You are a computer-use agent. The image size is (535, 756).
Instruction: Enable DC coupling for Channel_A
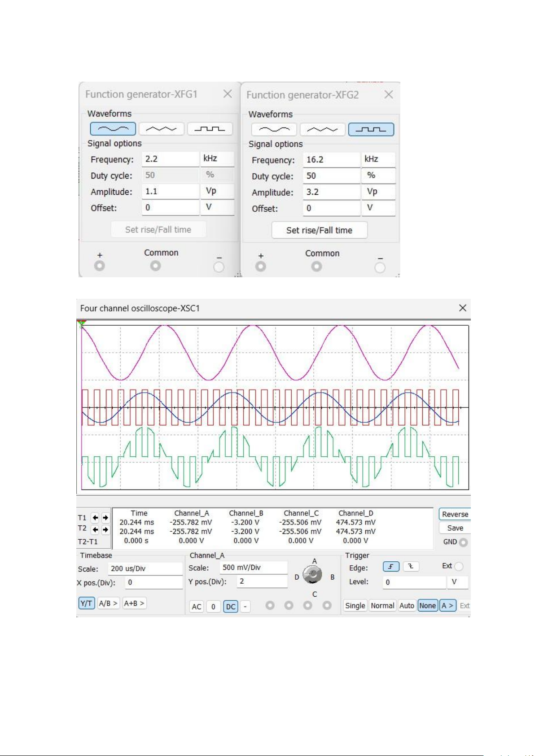[x=231, y=607]
